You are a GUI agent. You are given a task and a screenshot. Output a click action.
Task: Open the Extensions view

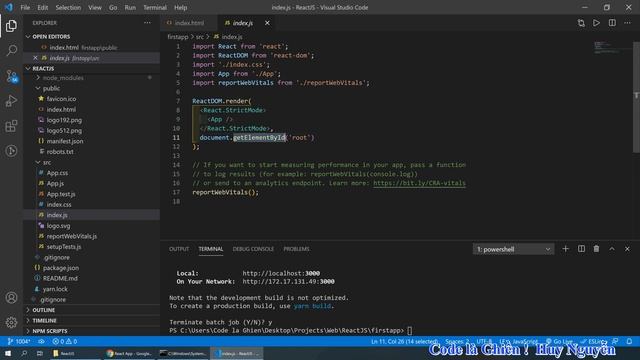pos(11,126)
